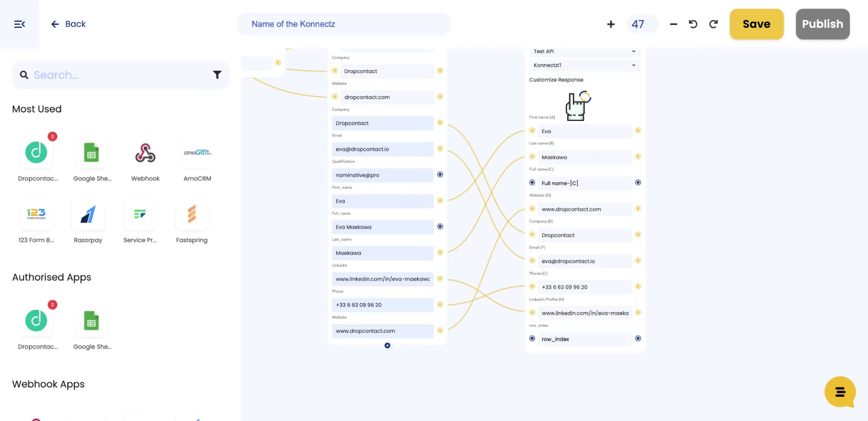Image resolution: width=868 pixels, height=421 pixels.
Task: Expand the Test API dropdown
Action: point(585,51)
